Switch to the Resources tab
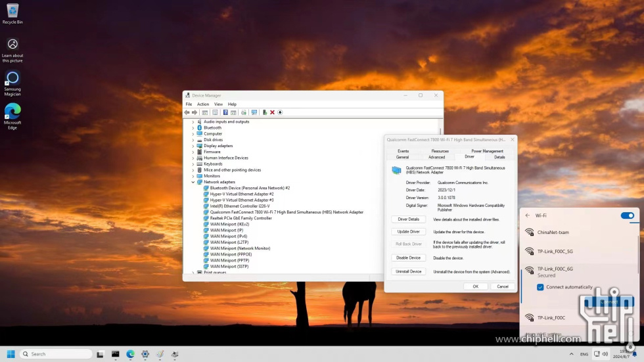This screenshot has height=362, width=644. coord(440,151)
